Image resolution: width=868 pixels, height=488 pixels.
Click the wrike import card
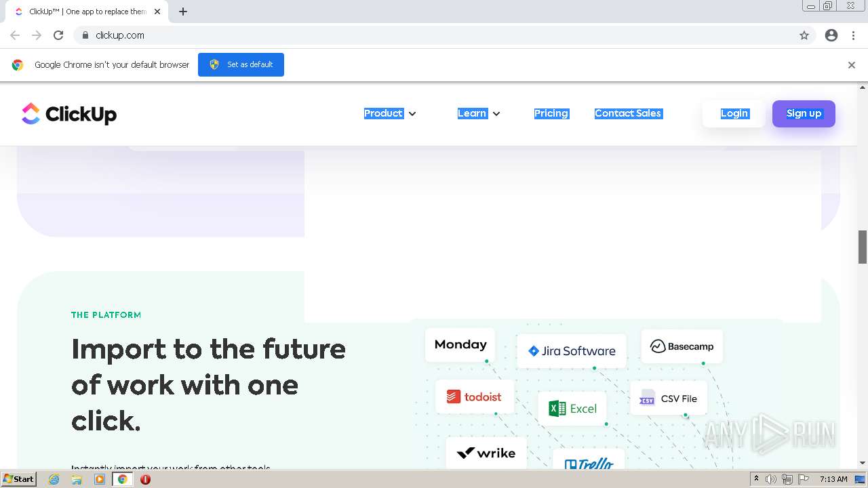(x=486, y=453)
